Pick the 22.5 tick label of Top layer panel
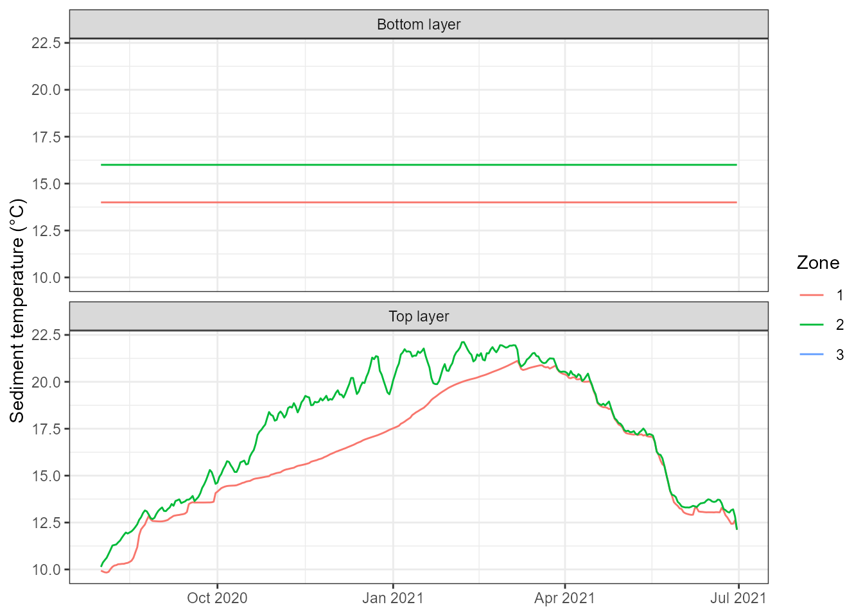The width and height of the screenshot is (863, 616). click(46, 335)
